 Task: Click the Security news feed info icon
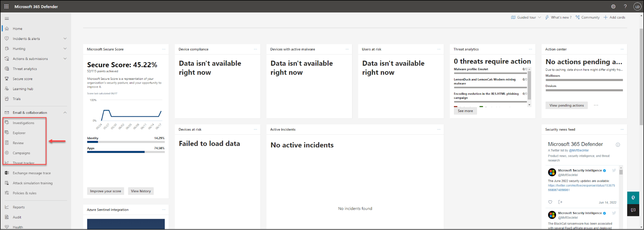pyautogui.click(x=618, y=145)
